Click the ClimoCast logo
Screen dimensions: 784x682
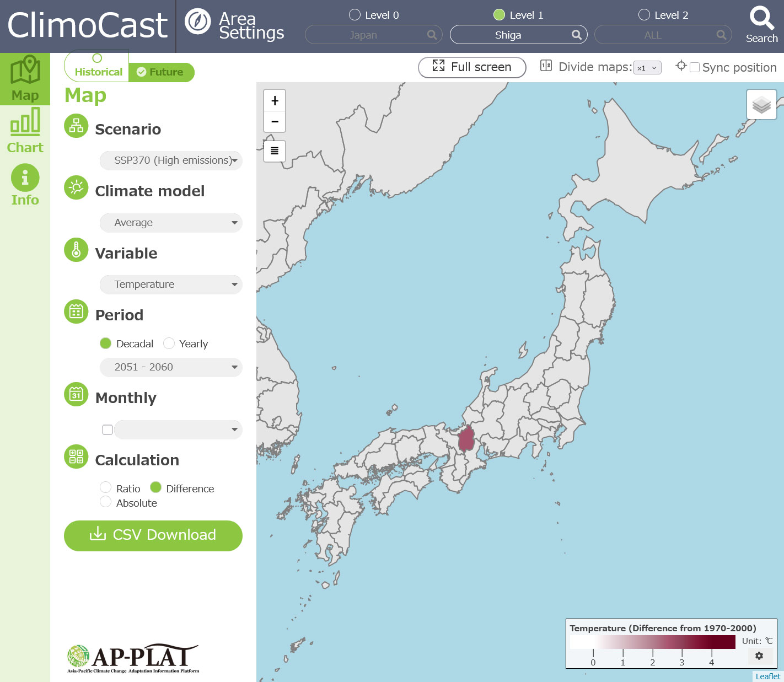(87, 25)
